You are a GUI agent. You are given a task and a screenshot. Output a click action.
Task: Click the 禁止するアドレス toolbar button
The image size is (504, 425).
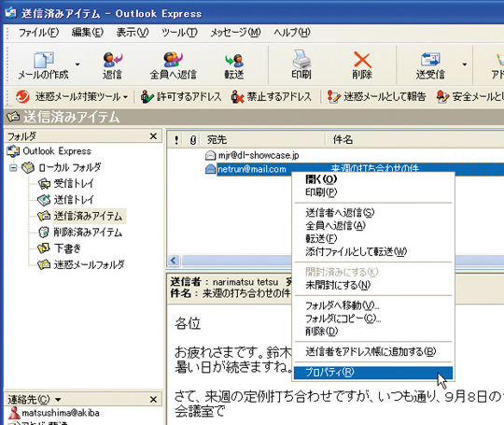[272, 96]
